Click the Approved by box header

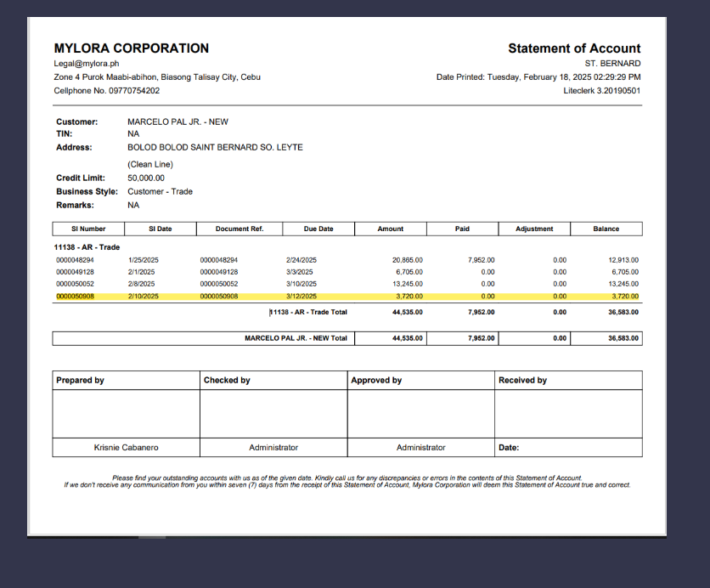(x=376, y=381)
